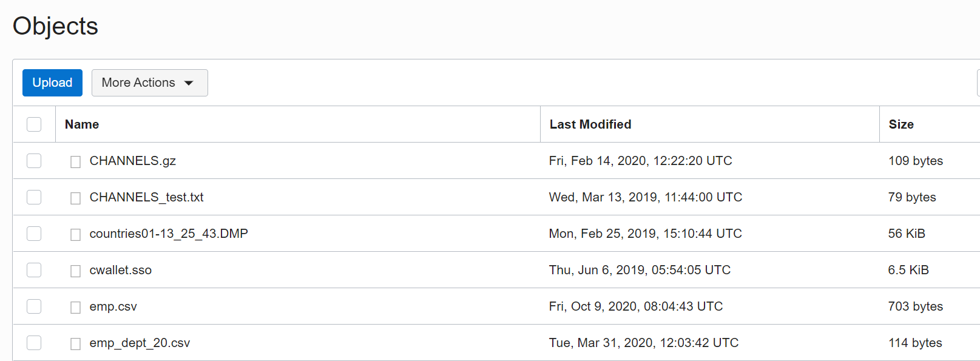Click the file icon for countries01-13_25_43.DMP
This screenshot has width=980, height=361.
click(75, 234)
